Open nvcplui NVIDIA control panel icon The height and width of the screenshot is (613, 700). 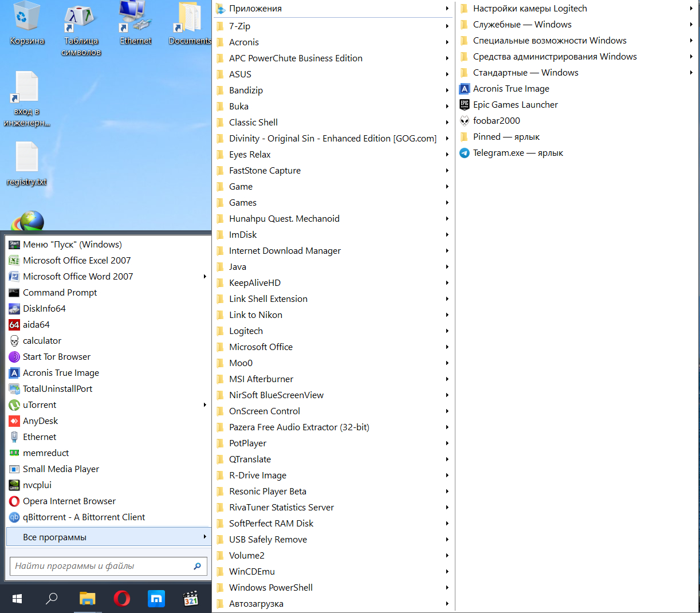(x=14, y=485)
